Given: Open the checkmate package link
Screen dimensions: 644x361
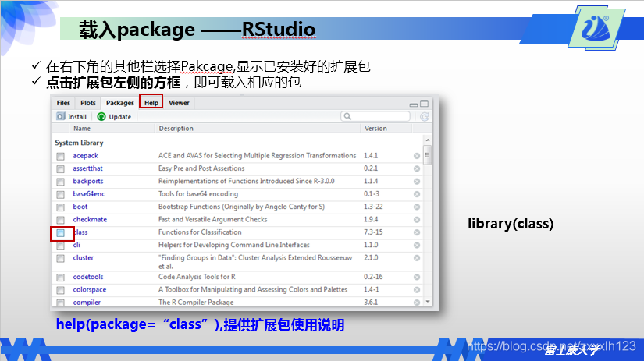Looking at the screenshot, I should click(90, 219).
